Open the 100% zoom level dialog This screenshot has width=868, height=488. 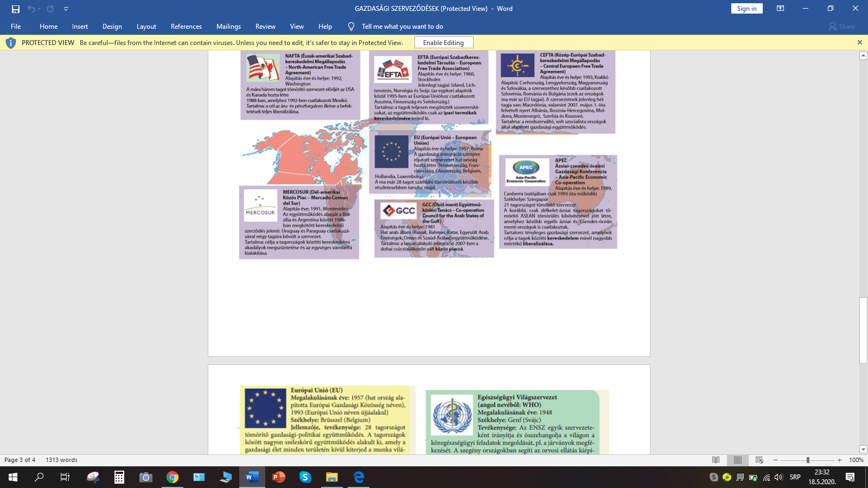[x=856, y=460]
